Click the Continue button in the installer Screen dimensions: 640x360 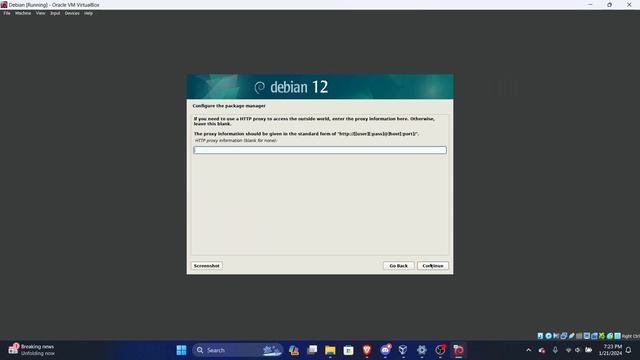(x=433, y=266)
